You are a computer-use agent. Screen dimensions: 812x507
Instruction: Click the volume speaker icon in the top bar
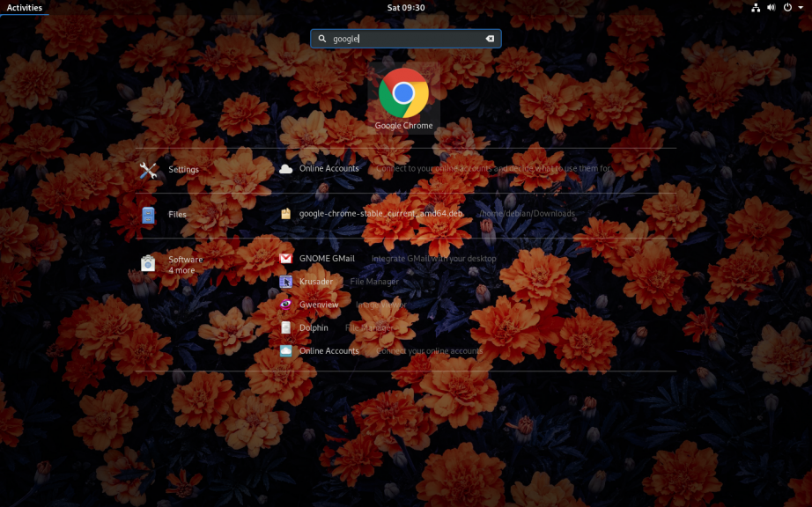(x=771, y=7)
